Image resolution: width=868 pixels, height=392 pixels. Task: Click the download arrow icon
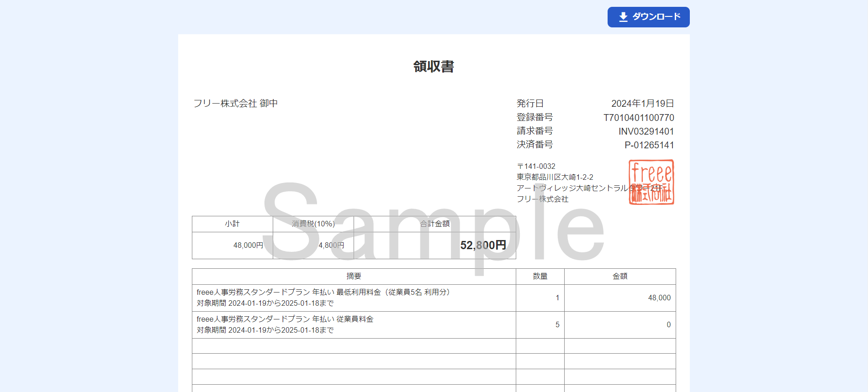pyautogui.click(x=623, y=17)
